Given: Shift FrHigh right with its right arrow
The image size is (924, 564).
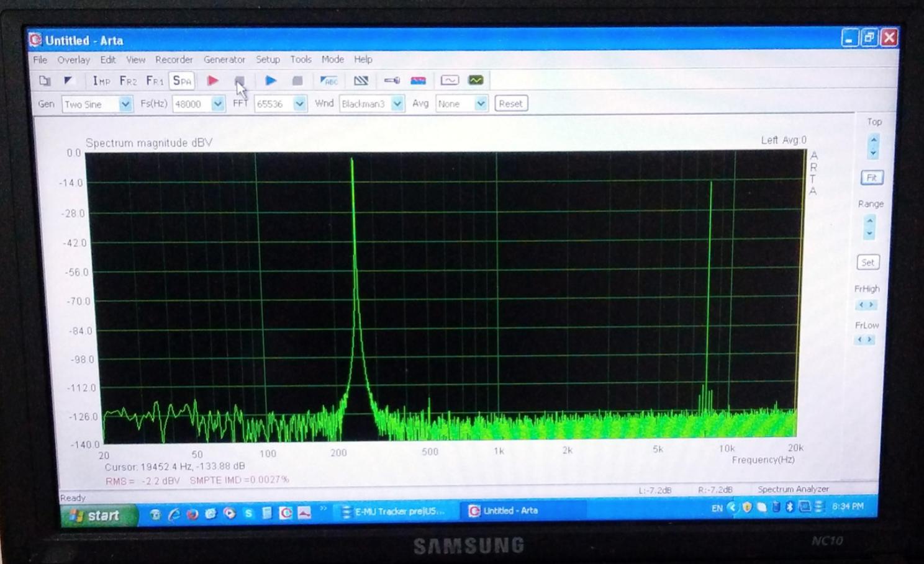Looking at the screenshot, I should [871, 305].
